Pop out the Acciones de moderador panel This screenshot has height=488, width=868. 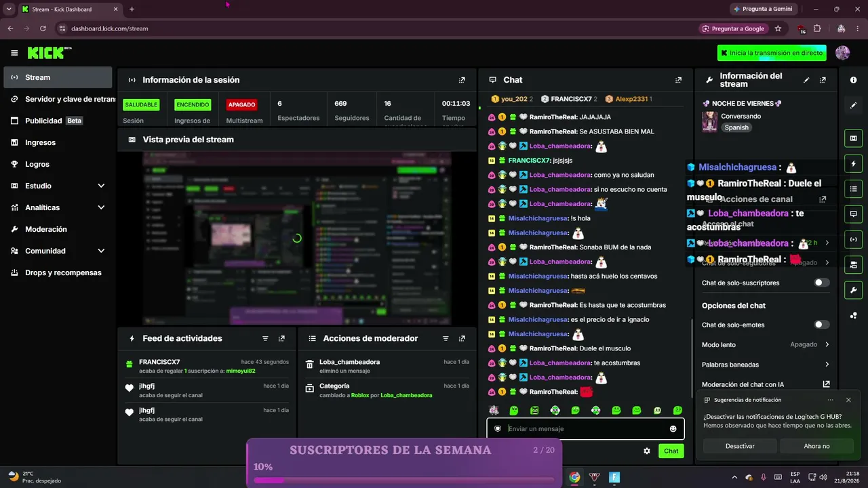point(462,338)
